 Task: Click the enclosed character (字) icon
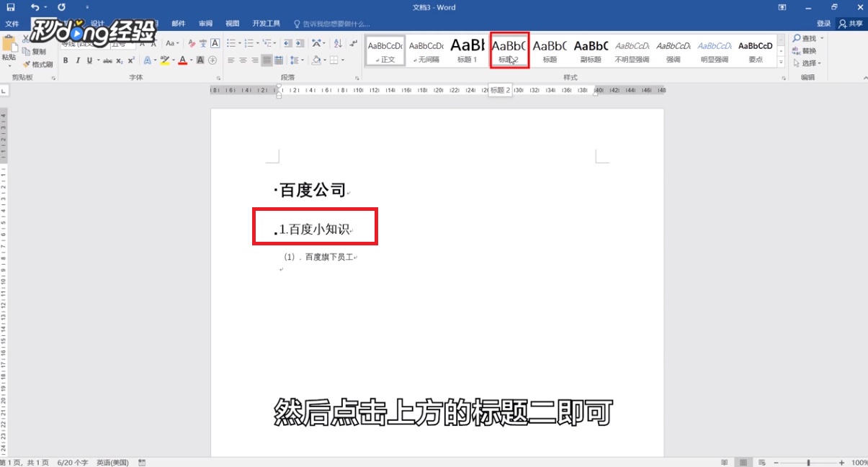pyautogui.click(x=214, y=60)
